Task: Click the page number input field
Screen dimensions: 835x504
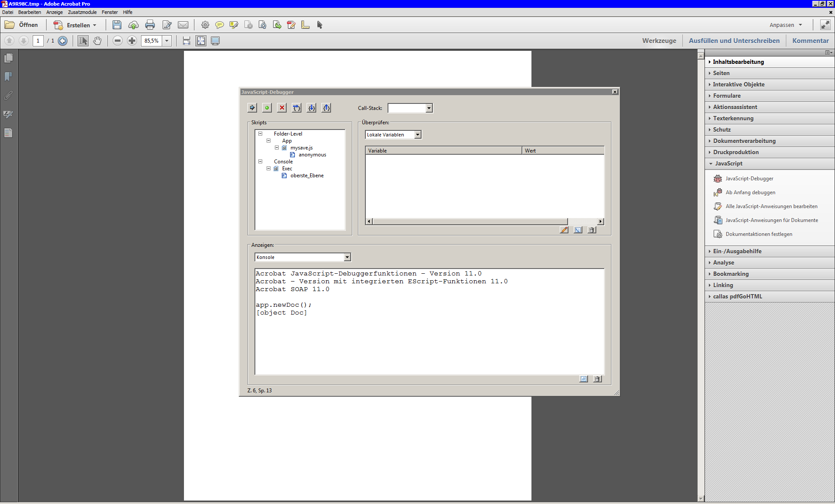Action: (x=38, y=41)
